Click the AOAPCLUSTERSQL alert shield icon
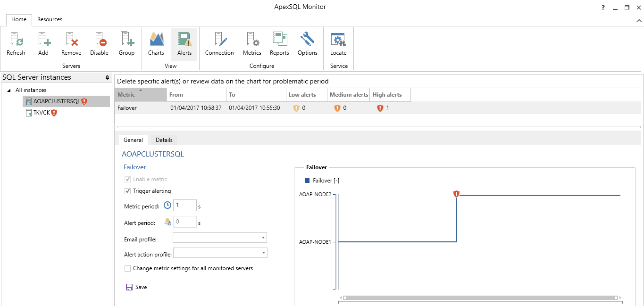This screenshot has height=306, width=644. [84, 101]
